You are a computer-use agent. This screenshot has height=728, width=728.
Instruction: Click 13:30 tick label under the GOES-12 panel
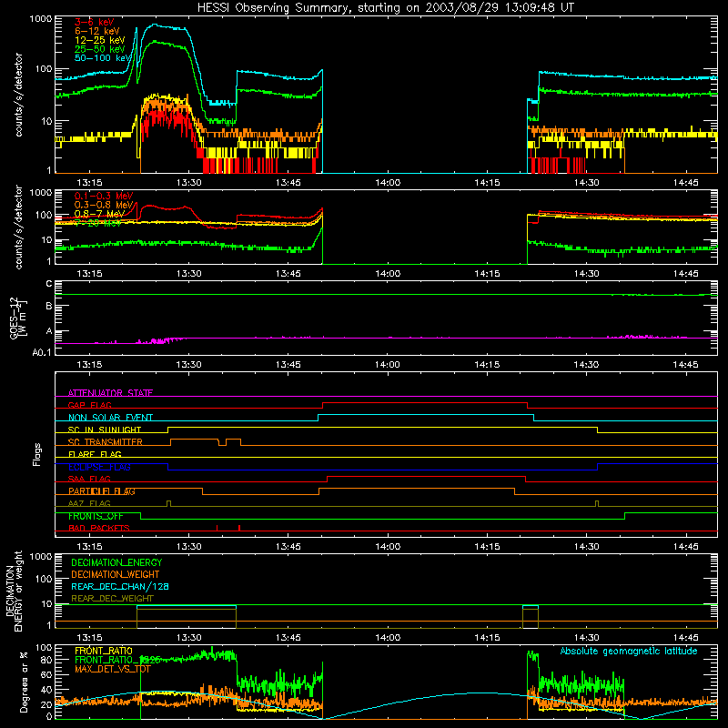click(x=189, y=365)
